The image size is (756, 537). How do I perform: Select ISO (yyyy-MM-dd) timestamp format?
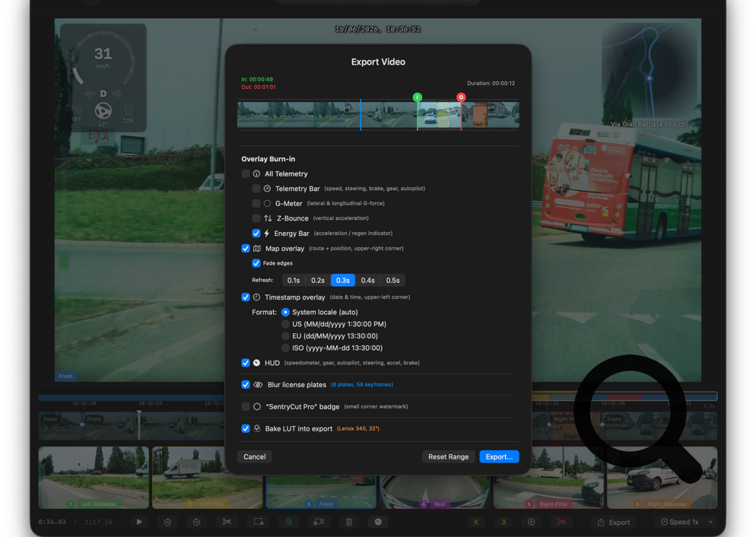coord(285,348)
